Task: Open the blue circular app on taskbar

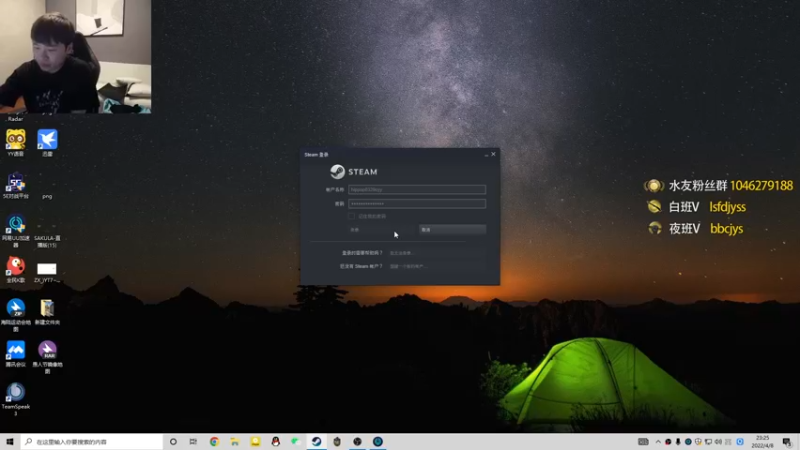Action: [378, 441]
